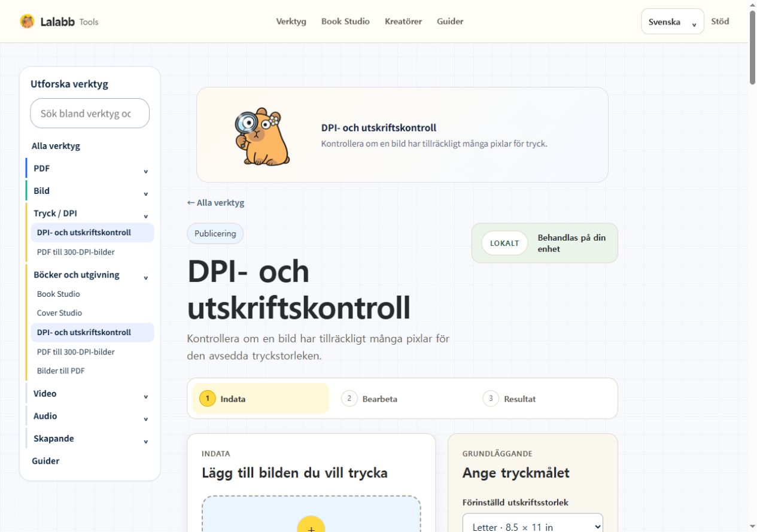Viewport: 757px width, 532px height.
Task: Click the Publicering tag button
Action: pyautogui.click(x=215, y=233)
